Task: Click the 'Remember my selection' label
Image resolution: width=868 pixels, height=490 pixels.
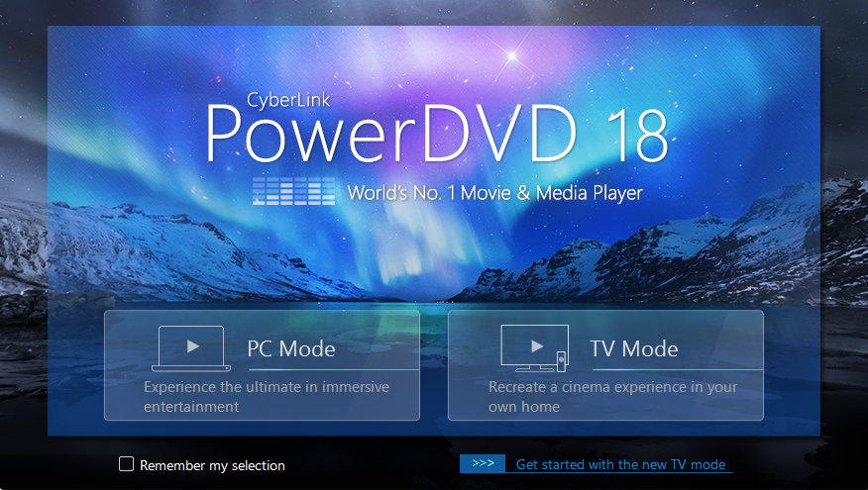Action: click(x=213, y=465)
